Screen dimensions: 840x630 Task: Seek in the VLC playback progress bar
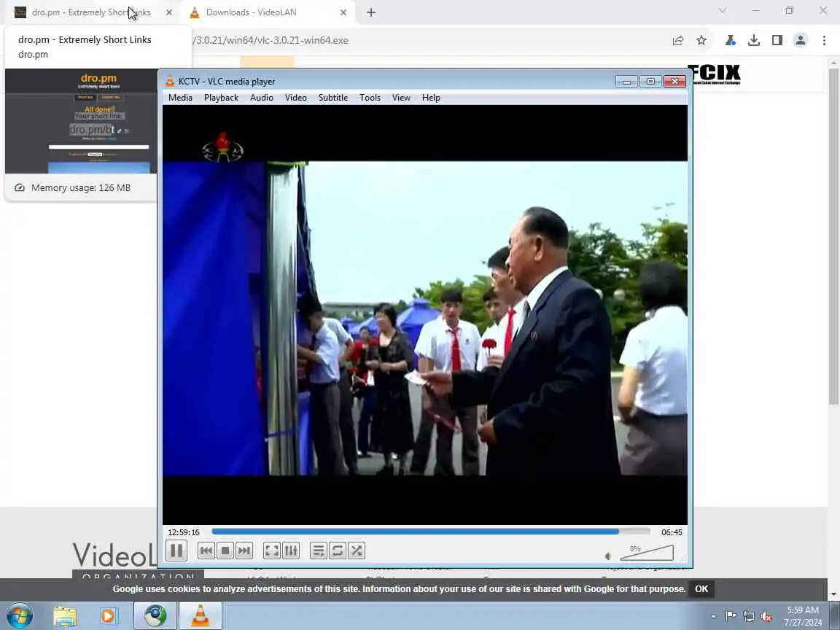pos(431,532)
